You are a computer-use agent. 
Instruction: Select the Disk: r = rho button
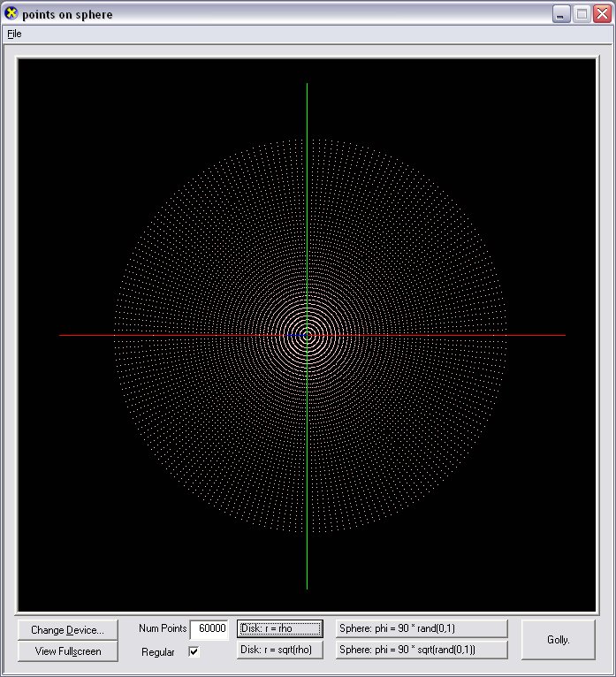[x=279, y=628]
